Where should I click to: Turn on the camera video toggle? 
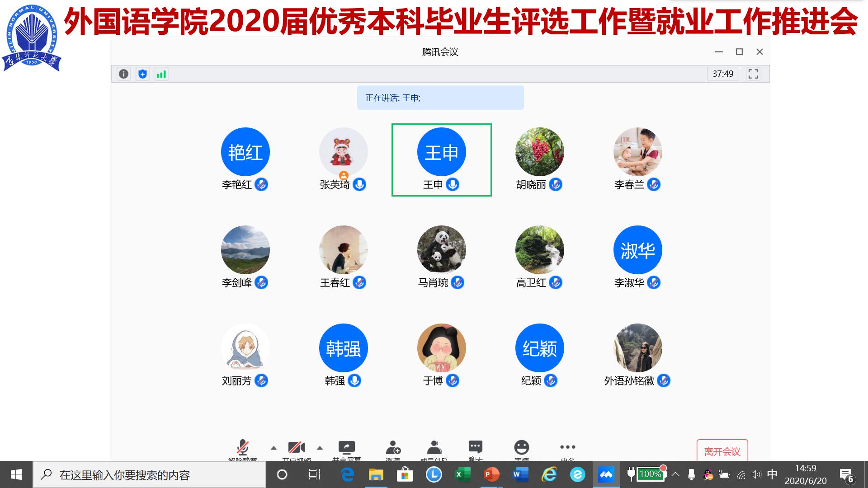coord(296,448)
